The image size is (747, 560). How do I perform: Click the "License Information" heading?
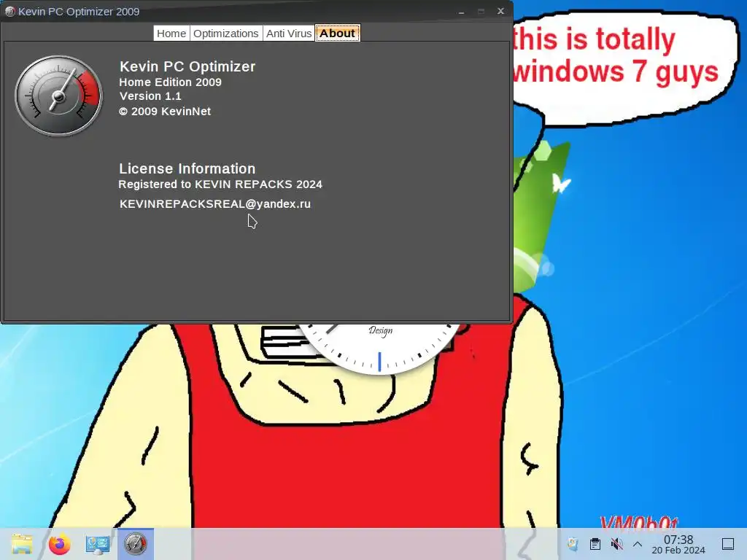[x=187, y=168]
